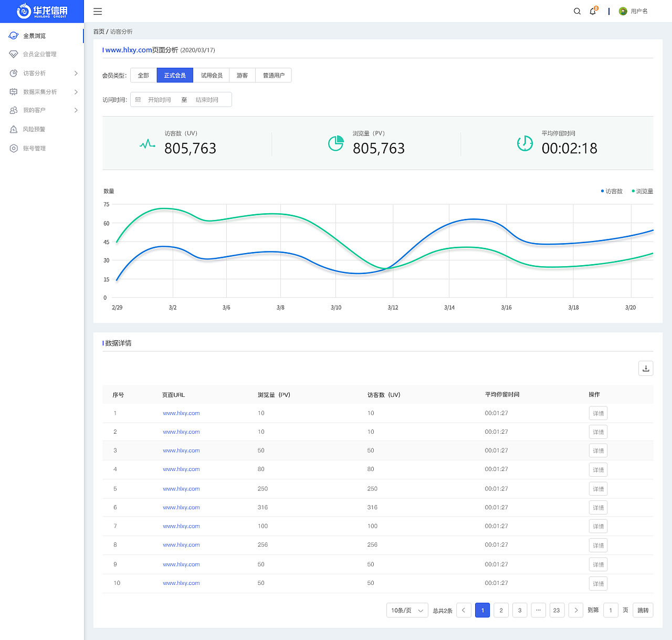Toggle 浏览量 legend series
Viewport: 672px width, 640px height.
point(643,191)
